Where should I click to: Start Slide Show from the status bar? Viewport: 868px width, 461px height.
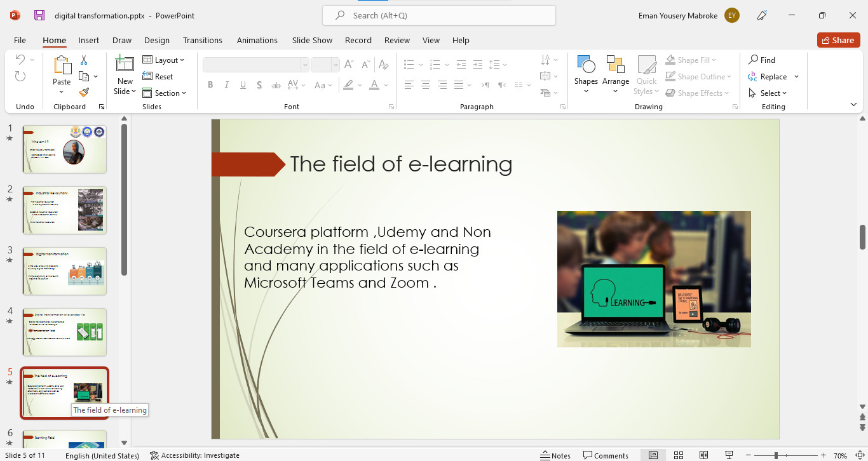729,455
